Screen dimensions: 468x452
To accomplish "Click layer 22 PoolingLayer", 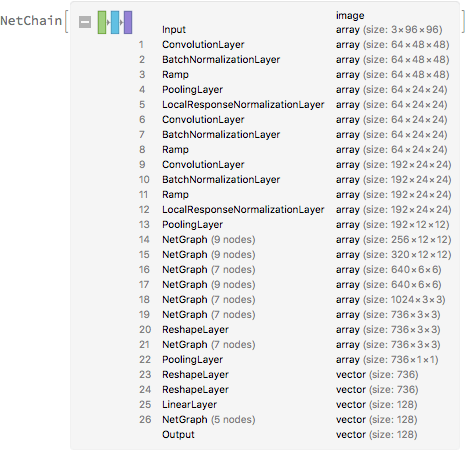I will (x=192, y=360).
